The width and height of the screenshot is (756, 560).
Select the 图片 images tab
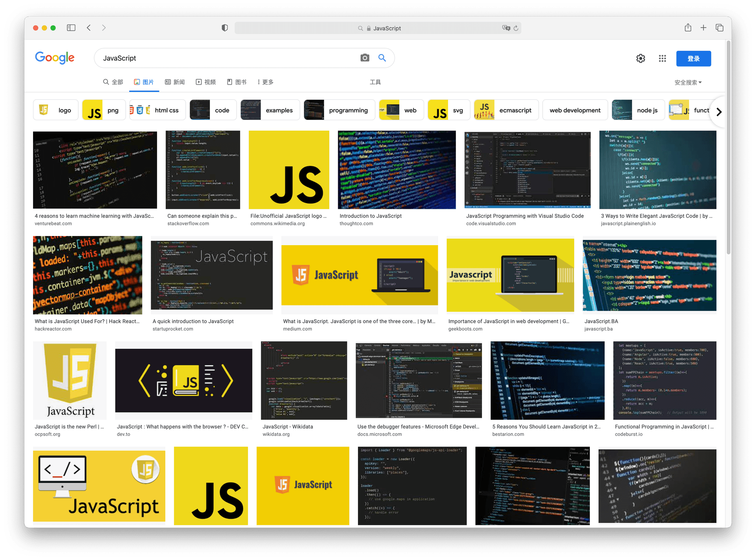tap(144, 82)
